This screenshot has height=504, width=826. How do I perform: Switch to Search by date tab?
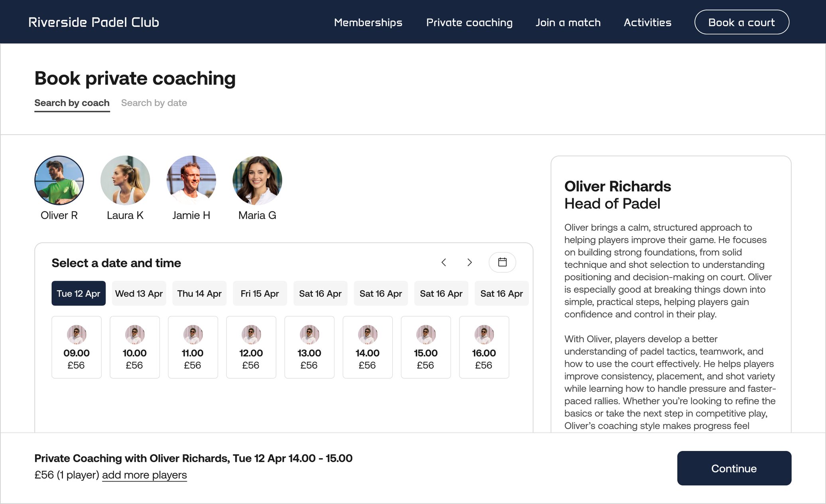(154, 103)
